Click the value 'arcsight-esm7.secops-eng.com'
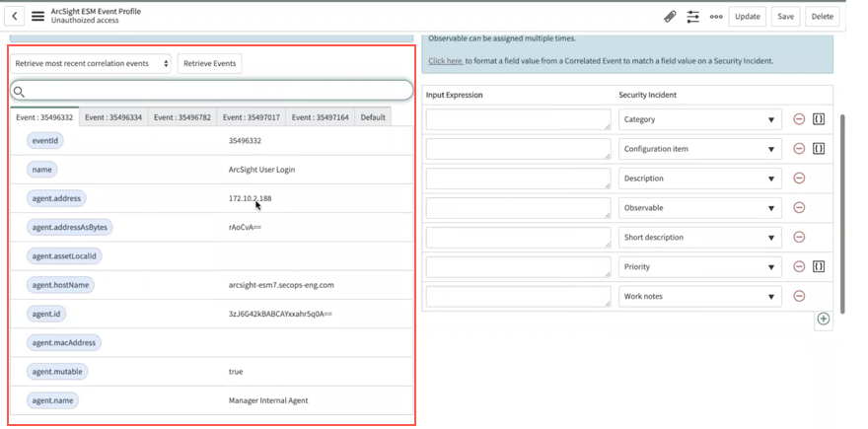The image size is (868, 429). pyautogui.click(x=281, y=285)
